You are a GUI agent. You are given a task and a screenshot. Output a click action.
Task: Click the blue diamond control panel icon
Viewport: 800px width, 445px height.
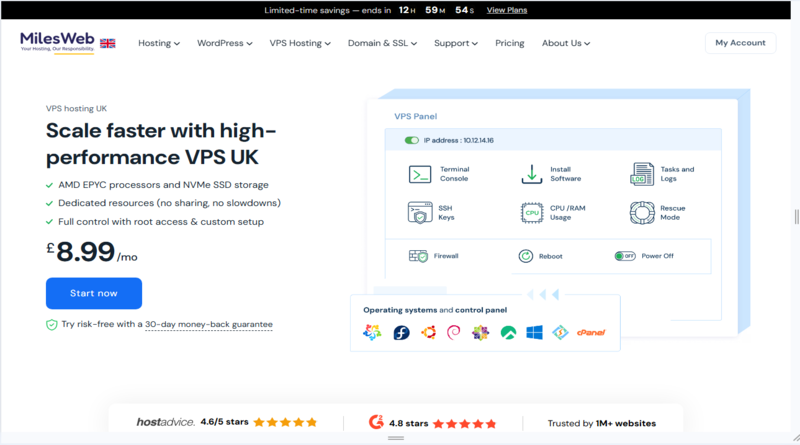pos(560,333)
